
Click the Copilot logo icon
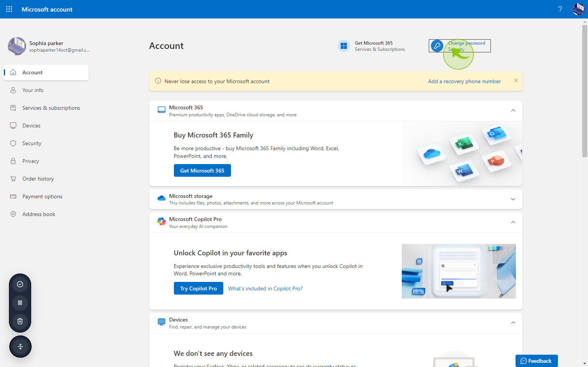[x=162, y=222]
